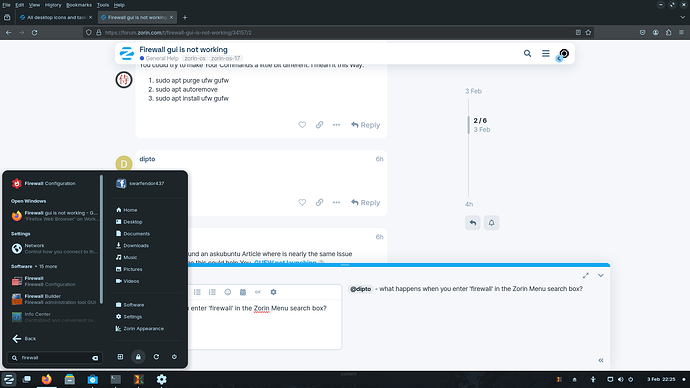This screenshot has width=690, height=388.
Task: Open Firewall Builder from search results
Action: tap(55, 299)
